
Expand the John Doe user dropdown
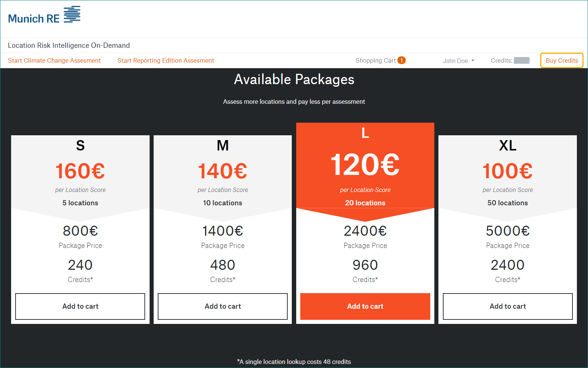[x=458, y=61]
